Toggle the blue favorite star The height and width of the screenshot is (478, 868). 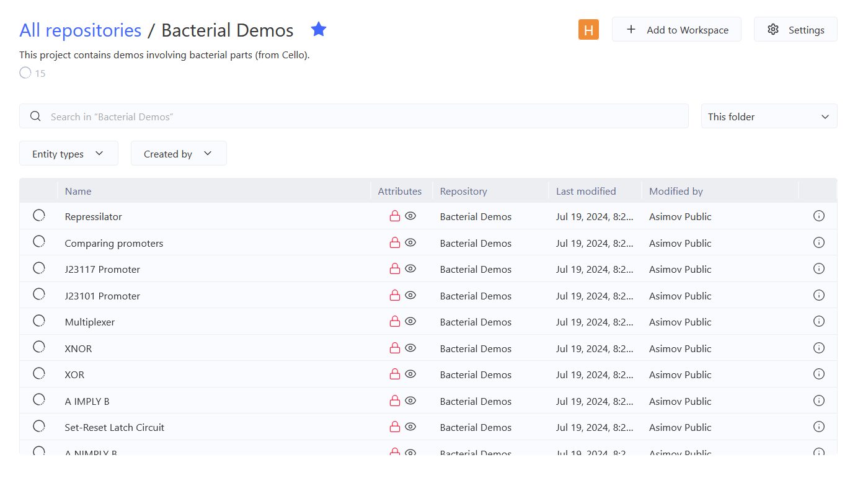(319, 29)
